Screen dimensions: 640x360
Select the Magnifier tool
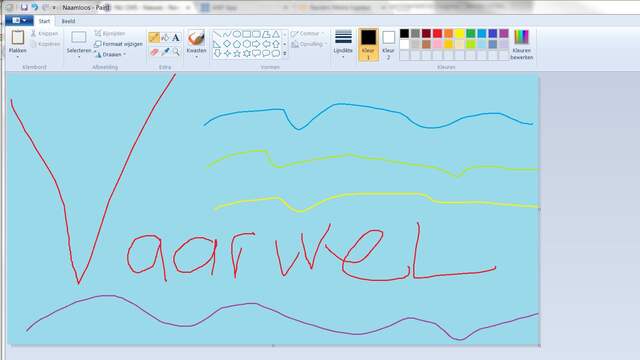click(176, 52)
